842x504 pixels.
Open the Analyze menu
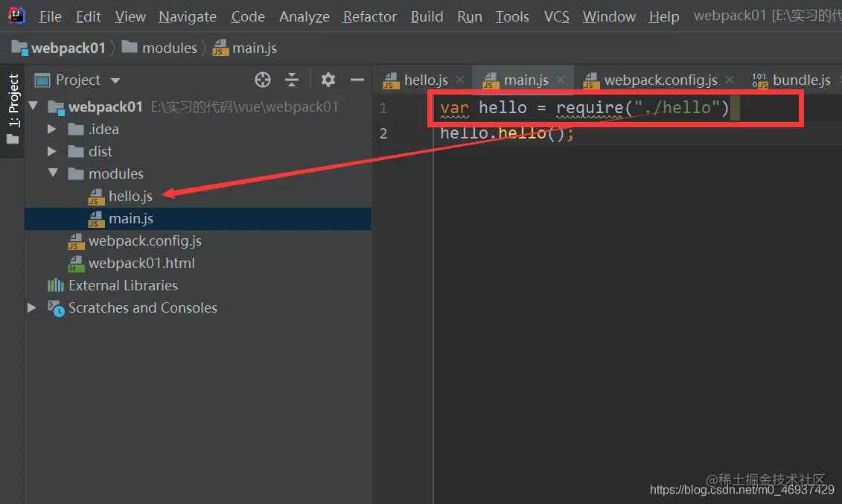(x=304, y=16)
